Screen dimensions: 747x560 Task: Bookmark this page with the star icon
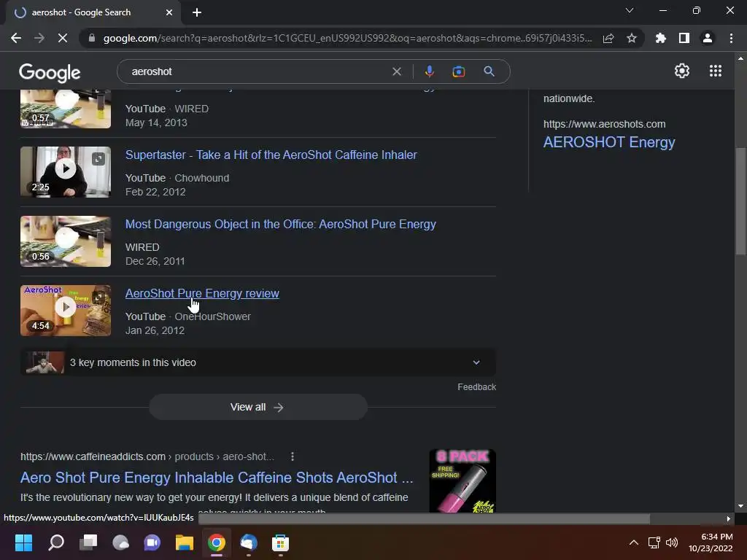click(632, 38)
